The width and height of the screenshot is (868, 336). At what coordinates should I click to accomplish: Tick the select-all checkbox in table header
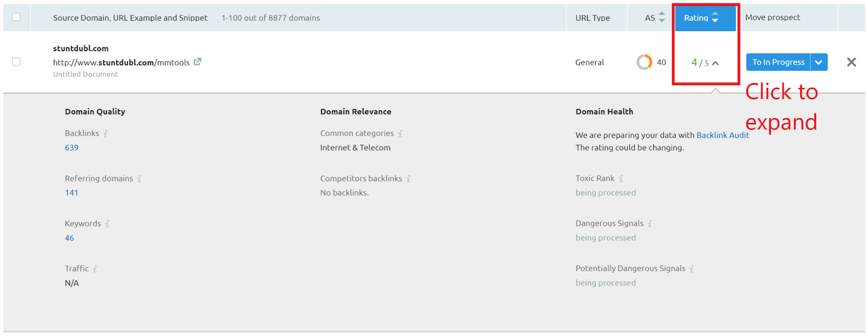tap(16, 17)
